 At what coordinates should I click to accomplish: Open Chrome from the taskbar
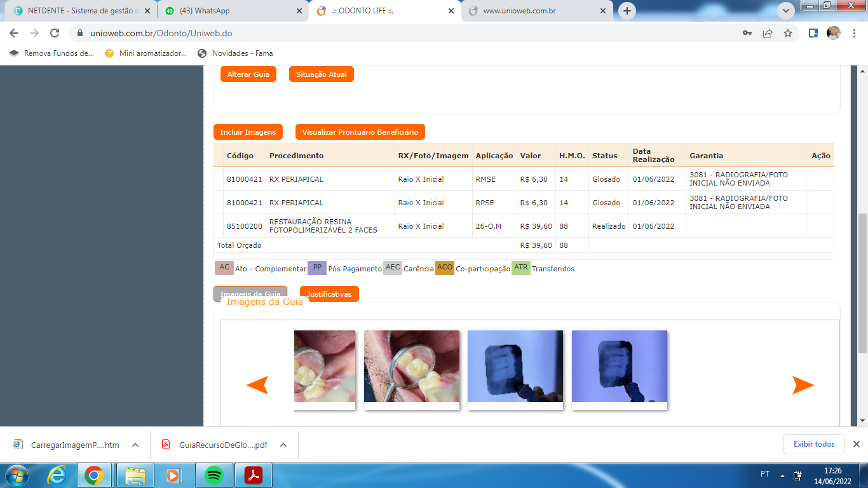(95, 475)
